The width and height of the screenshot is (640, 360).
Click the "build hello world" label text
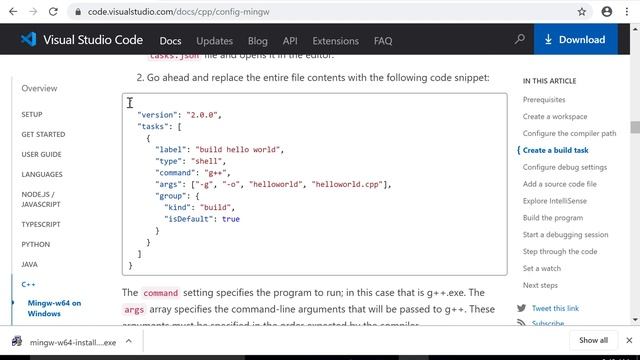(x=239, y=149)
